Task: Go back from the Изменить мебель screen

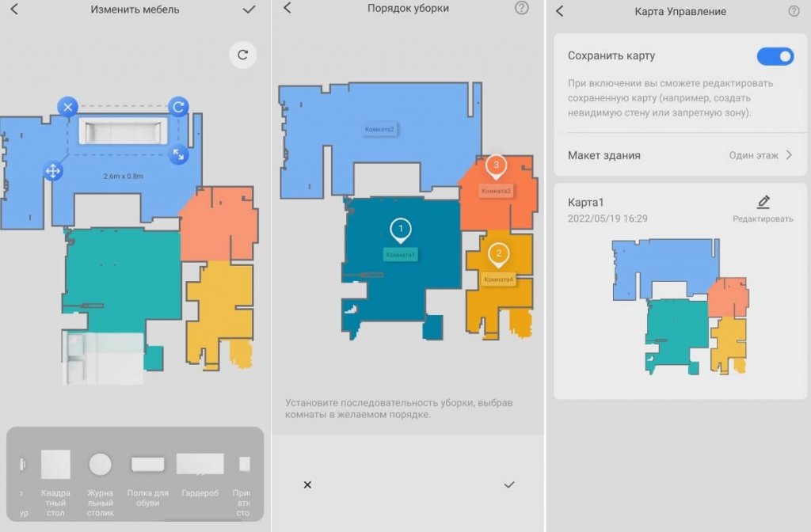Action: tap(13, 9)
